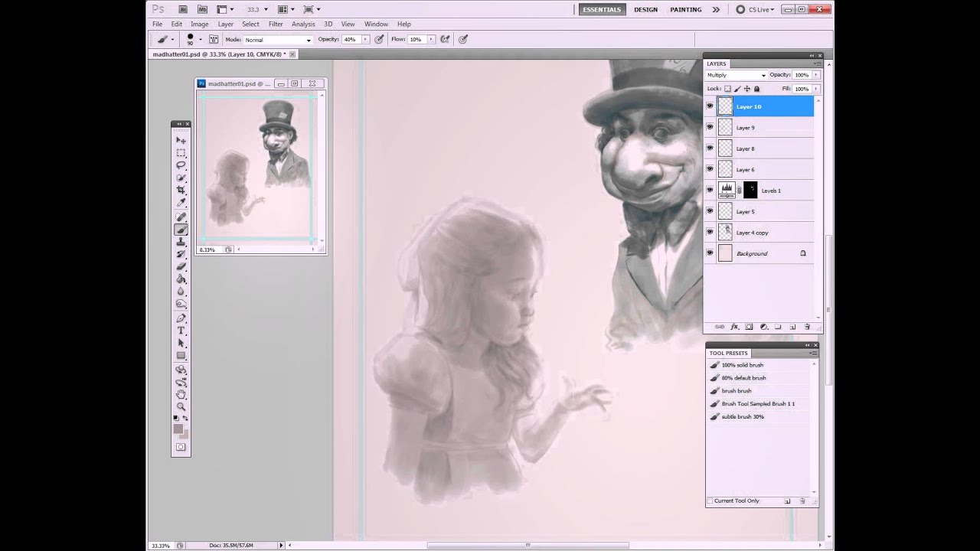This screenshot has height=551, width=980.
Task: Open the layer blend mode dropdown (Multiply)
Action: [x=736, y=75]
